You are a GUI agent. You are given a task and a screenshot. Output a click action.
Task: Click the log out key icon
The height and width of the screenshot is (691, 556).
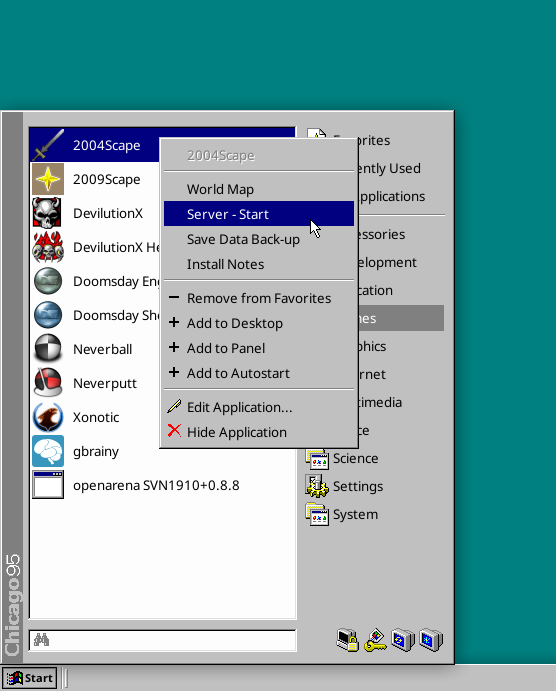pos(375,640)
